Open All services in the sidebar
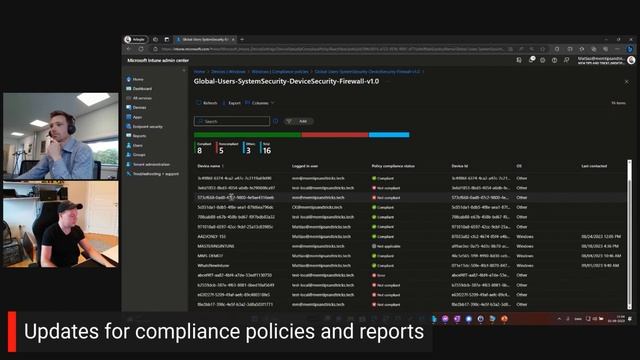Viewport: 640px width, 360px height. [x=139, y=98]
